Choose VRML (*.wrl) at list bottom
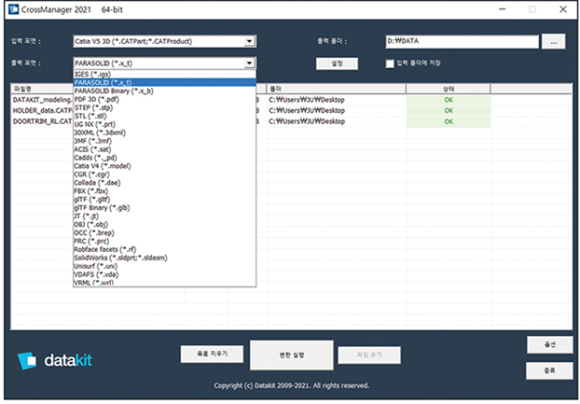The width and height of the screenshot is (580, 404). (165, 282)
